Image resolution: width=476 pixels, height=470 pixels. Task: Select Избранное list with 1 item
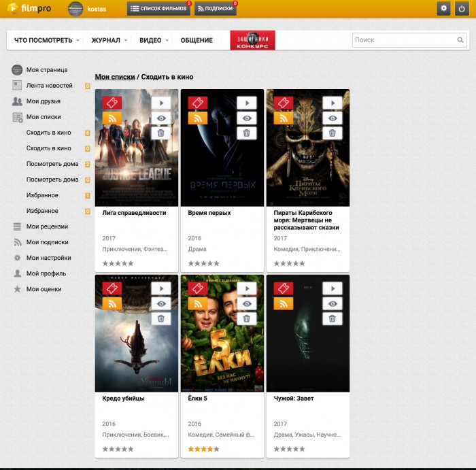point(42,195)
